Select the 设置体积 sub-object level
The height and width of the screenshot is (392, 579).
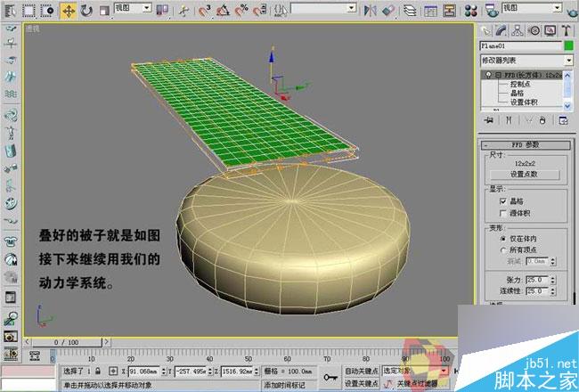(524, 102)
